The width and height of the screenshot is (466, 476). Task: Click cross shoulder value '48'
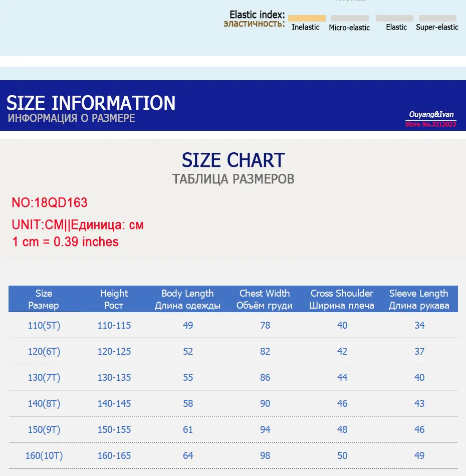click(x=342, y=429)
